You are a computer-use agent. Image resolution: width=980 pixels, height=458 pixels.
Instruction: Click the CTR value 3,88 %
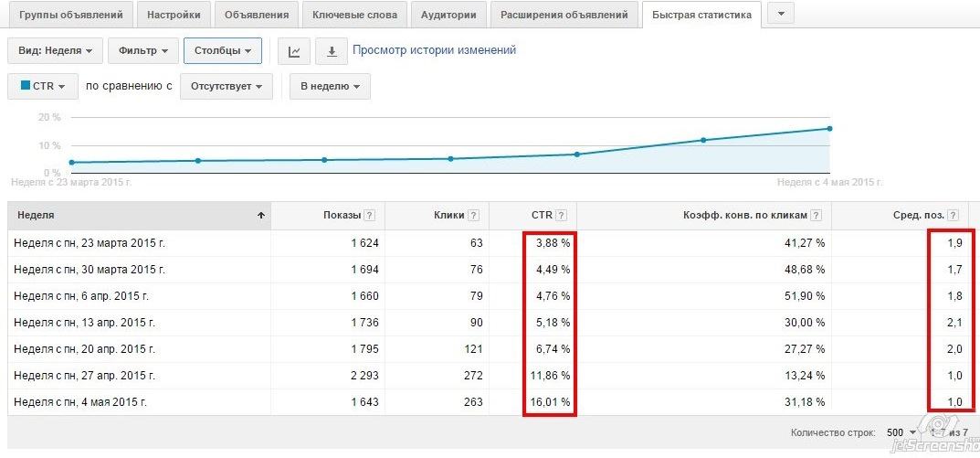(553, 243)
